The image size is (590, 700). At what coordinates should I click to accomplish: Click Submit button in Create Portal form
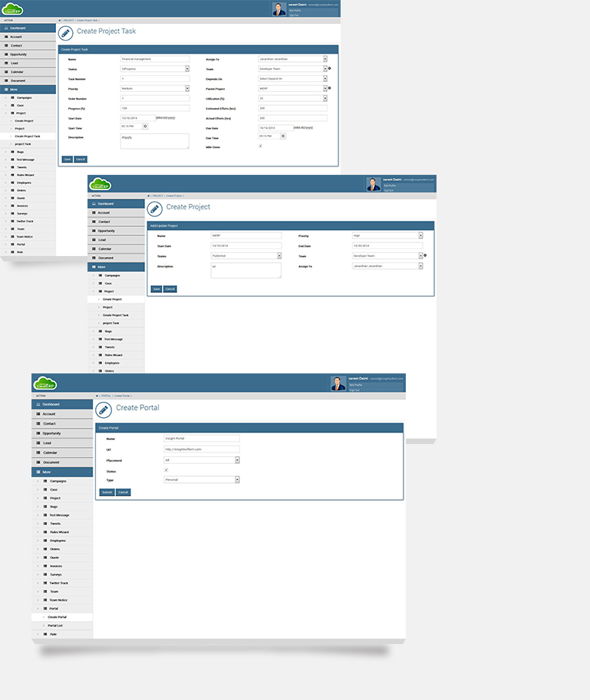click(107, 492)
